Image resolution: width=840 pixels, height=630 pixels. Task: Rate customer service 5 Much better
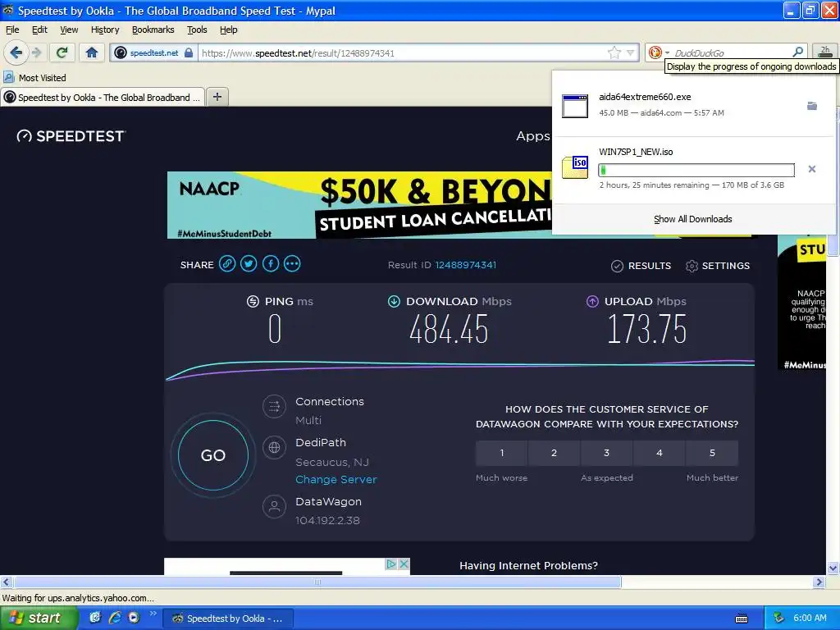[712, 453]
